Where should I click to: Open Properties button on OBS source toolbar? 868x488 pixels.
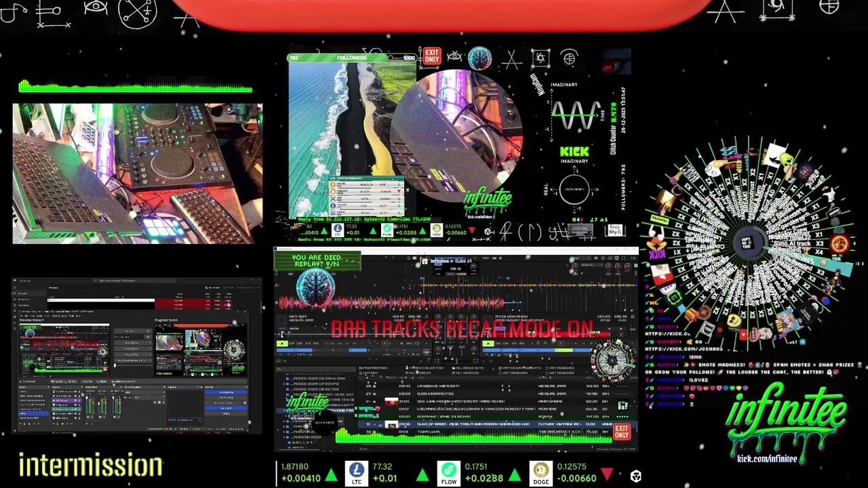click(58, 382)
